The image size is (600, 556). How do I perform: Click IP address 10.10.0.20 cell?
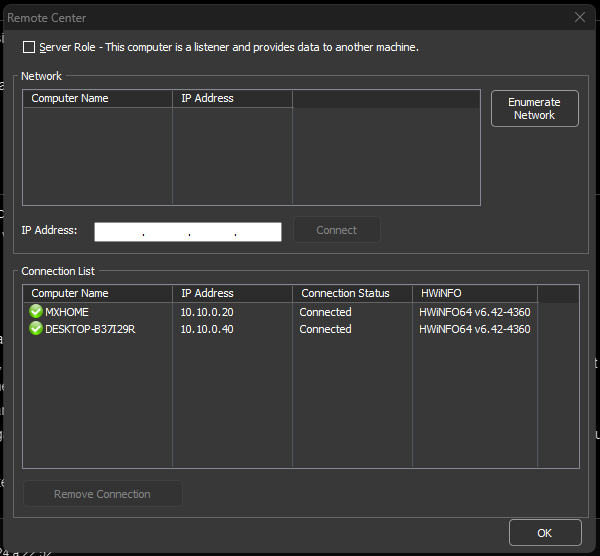point(207,312)
